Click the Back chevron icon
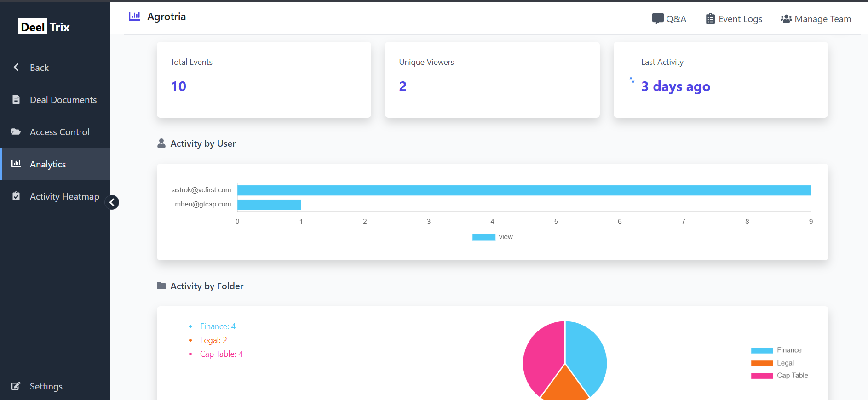The height and width of the screenshot is (400, 868). [16, 67]
